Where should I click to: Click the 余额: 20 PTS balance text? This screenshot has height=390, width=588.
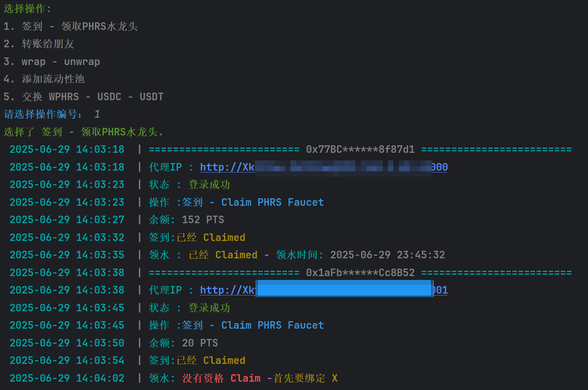tap(183, 343)
